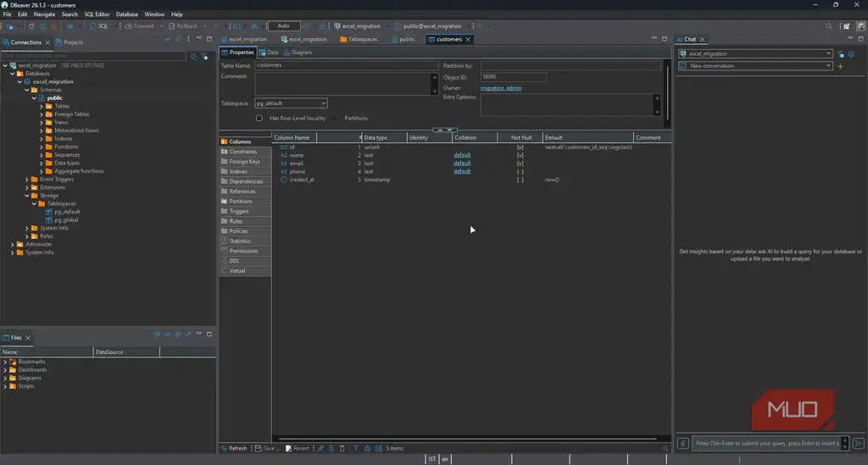Open the SQL editor from toolbar

click(x=100, y=26)
